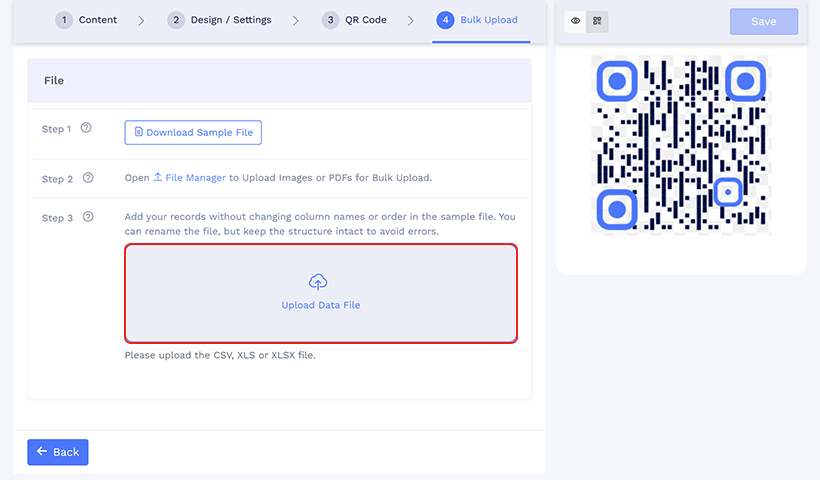Switch to the QR code view icon

click(x=597, y=21)
